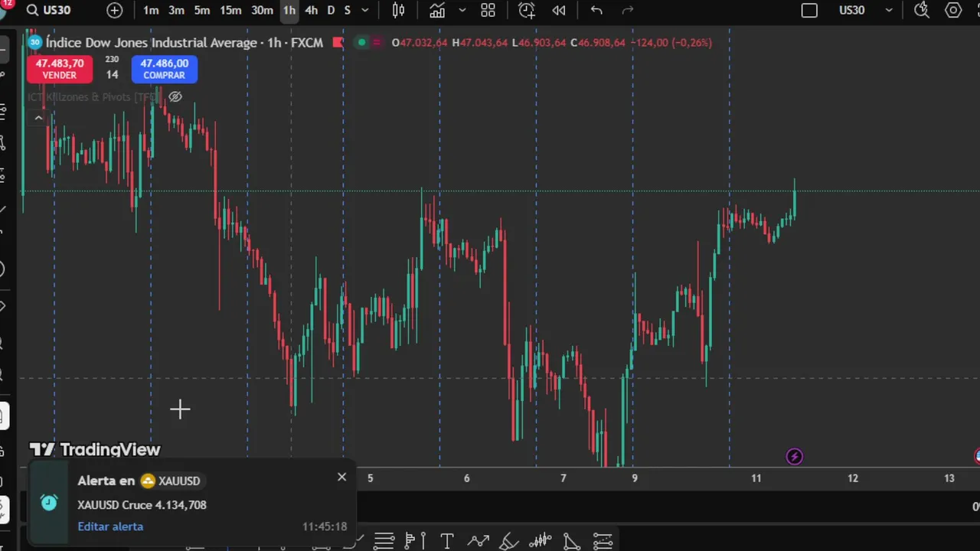Select the text T drawing tool

[x=447, y=541]
